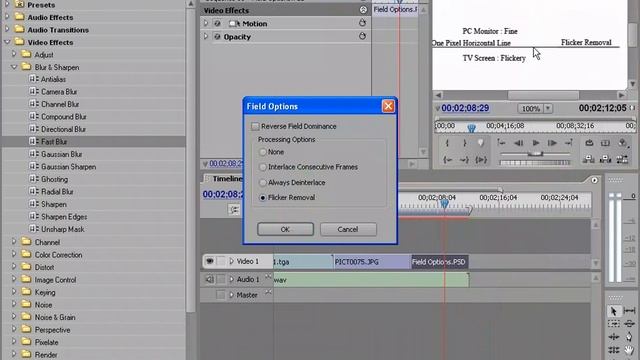Select Interlace Consecutive Frames option
This screenshot has height=360, width=640.
point(263,167)
